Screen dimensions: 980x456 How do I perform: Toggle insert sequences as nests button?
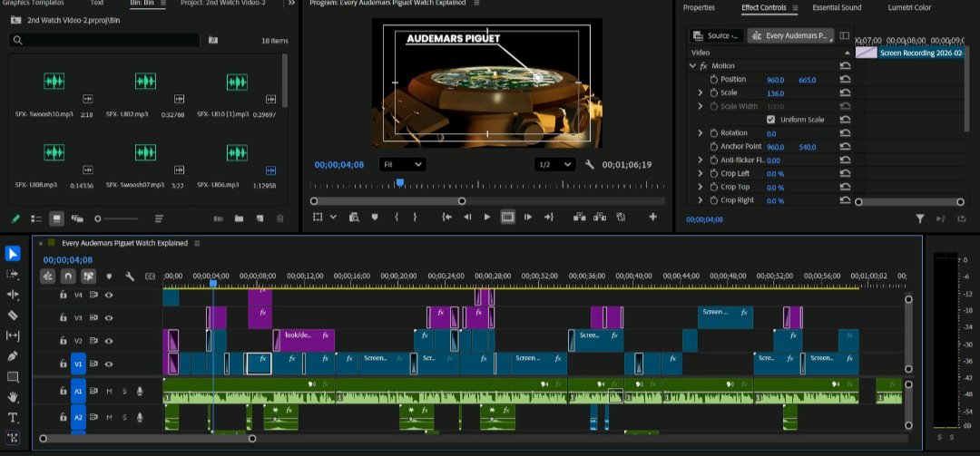(47, 277)
